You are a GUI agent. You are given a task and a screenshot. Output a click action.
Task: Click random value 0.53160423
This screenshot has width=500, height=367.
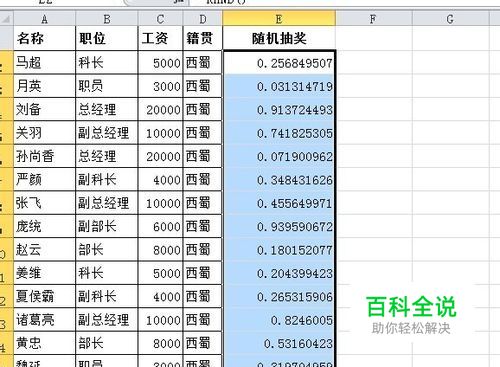point(279,343)
